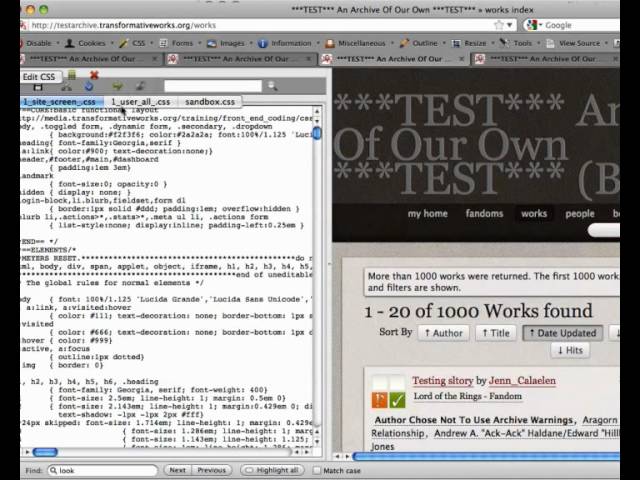Click the Save icon in Edit CSS toolbar
Screen dimensions: 640x480
(x=38, y=87)
